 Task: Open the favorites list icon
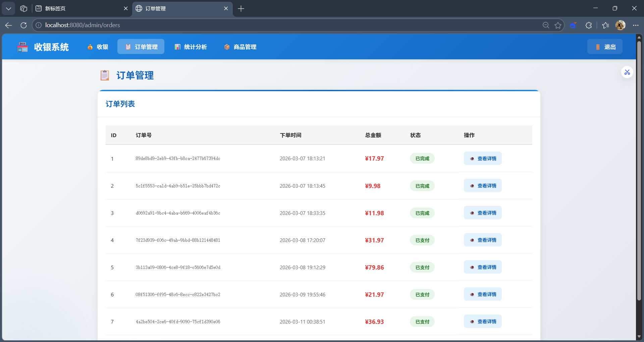[x=605, y=25]
